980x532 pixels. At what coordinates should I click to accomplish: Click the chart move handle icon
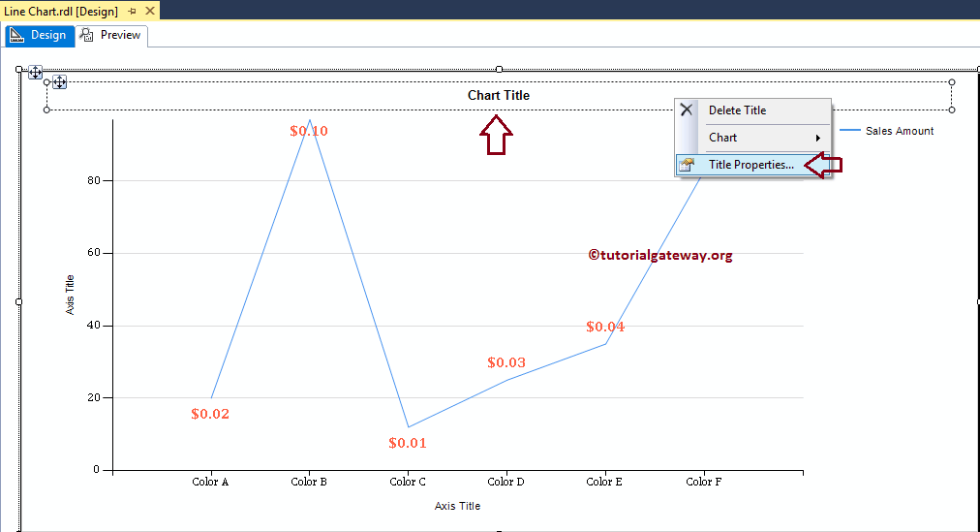point(35,73)
